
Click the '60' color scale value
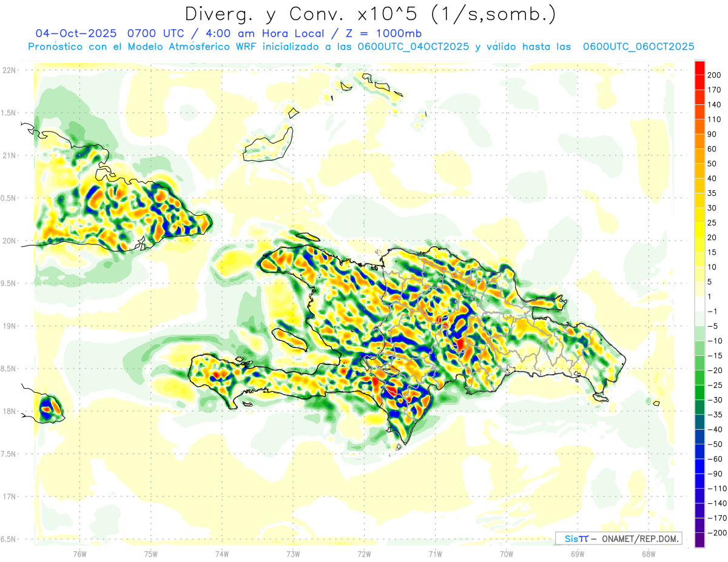[x=712, y=149]
